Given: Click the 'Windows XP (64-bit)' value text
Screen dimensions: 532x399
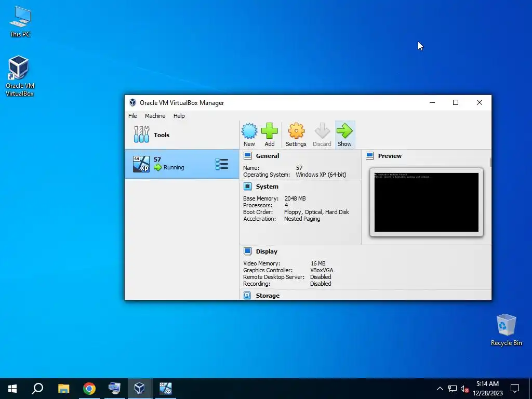Looking at the screenshot, I should point(321,175).
